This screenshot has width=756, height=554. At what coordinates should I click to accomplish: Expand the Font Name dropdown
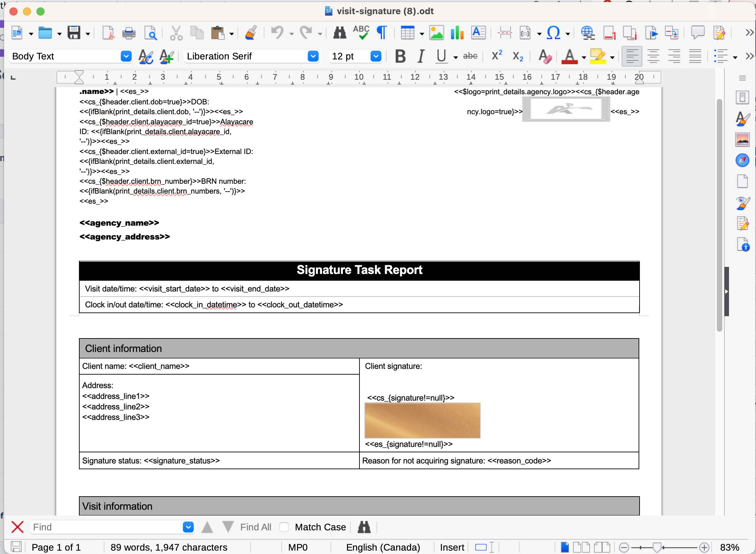pyautogui.click(x=313, y=56)
